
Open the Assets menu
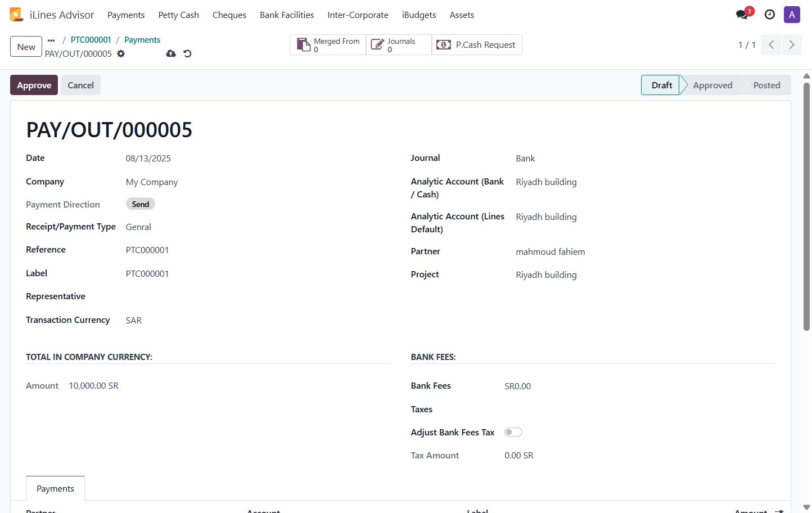[462, 15]
